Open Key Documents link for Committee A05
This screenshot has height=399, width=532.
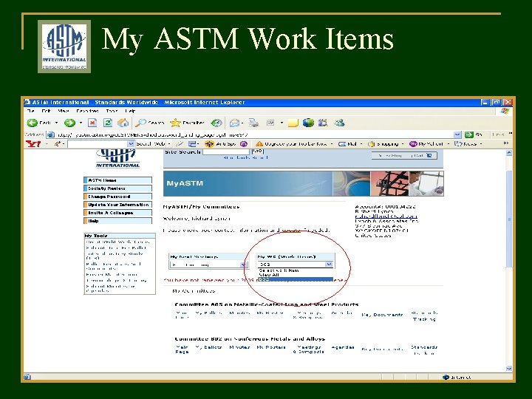382,315
